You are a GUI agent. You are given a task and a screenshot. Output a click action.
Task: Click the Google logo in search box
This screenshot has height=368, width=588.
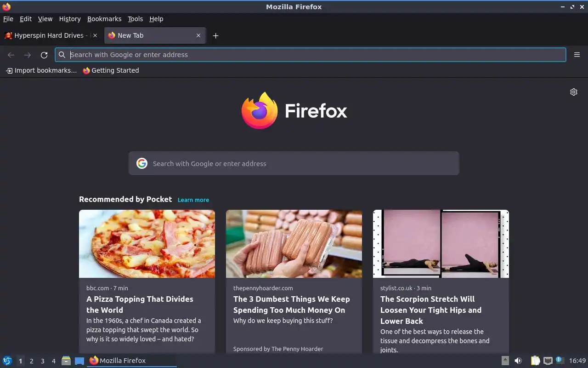pyautogui.click(x=142, y=163)
